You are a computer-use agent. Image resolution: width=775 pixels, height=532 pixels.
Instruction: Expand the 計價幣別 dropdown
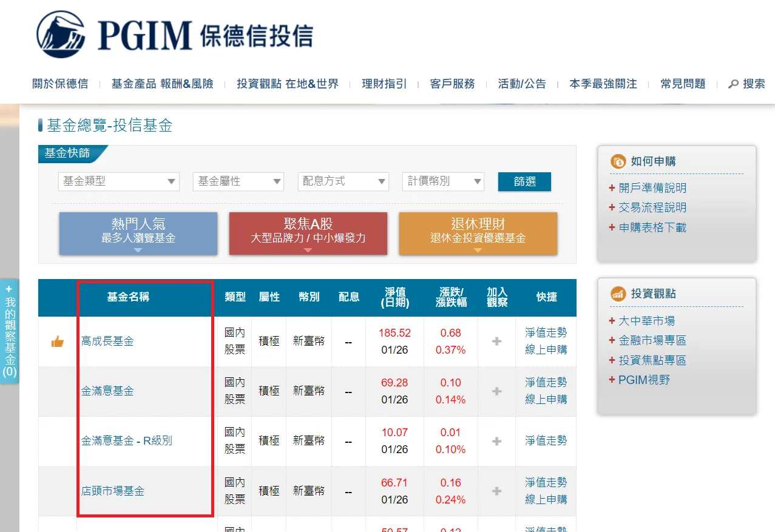click(x=443, y=181)
